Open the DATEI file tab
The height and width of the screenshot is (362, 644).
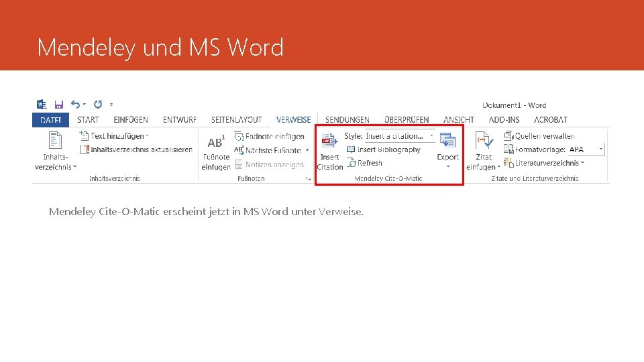[50, 120]
